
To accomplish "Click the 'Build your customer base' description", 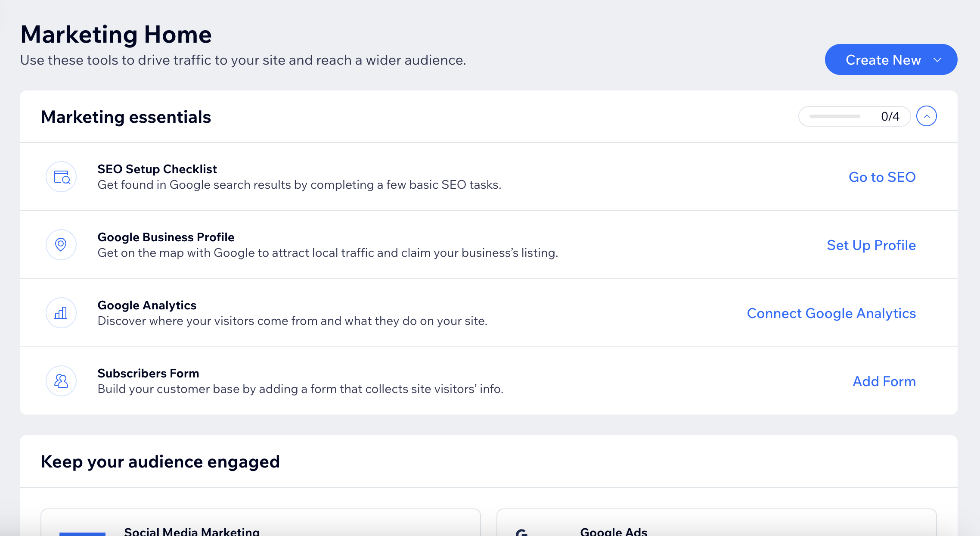I will (301, 389).
